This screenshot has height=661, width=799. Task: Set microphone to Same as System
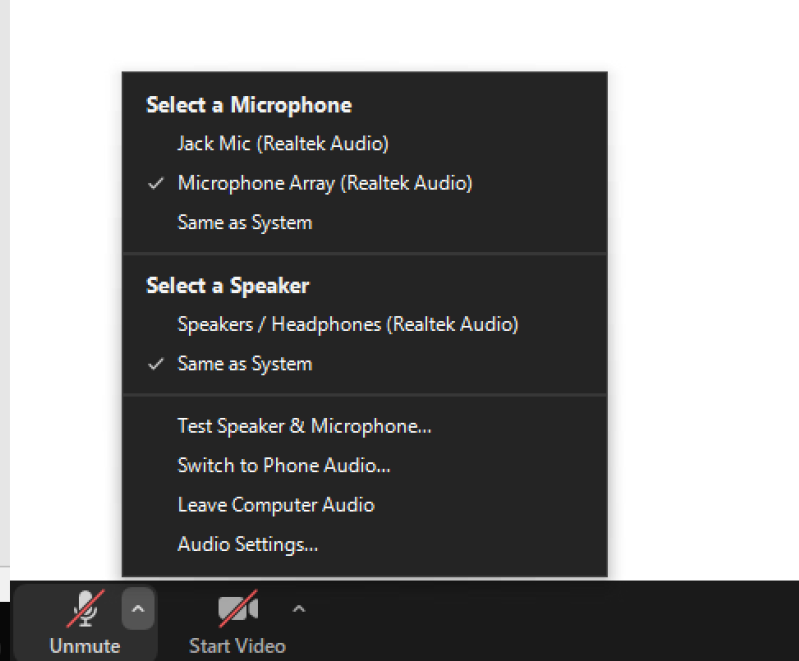click(244, 223)
